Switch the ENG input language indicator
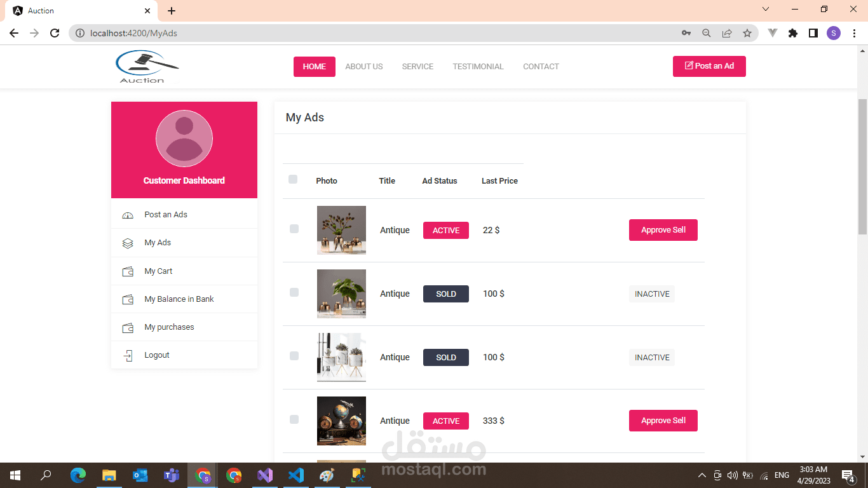This screenshot has height=488, width=868. click(x=782, y=475)
